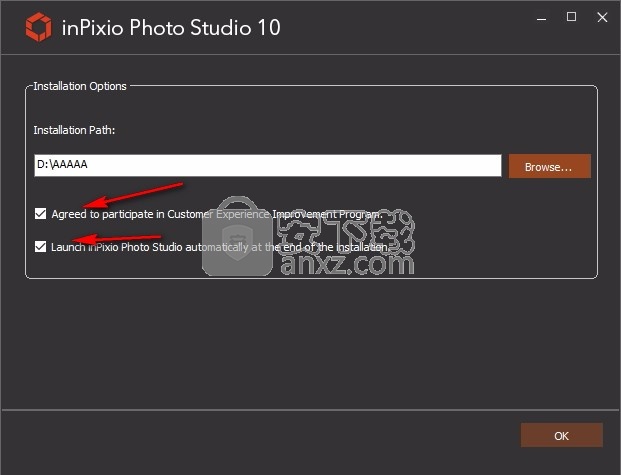Close the installer window
The height and width of the screenshot is (475, 621).
click(602, 17)
